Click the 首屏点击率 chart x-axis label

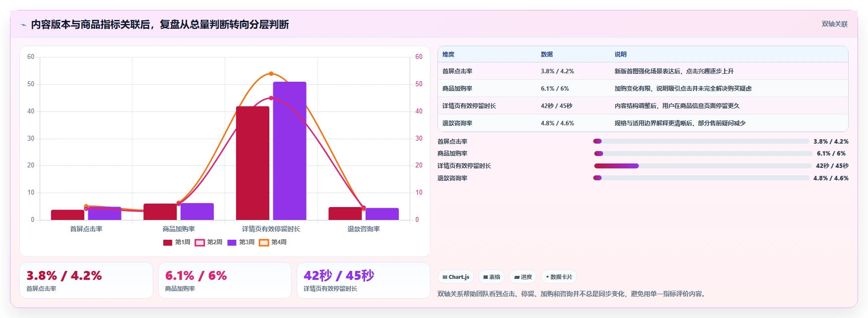[86, 229]
